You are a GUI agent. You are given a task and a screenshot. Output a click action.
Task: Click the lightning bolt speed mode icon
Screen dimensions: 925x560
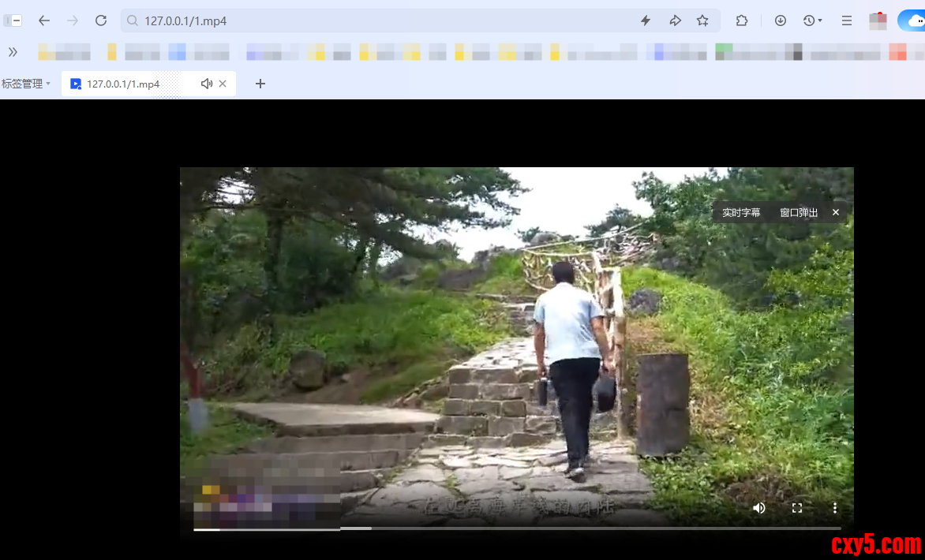pyautogui.click(x=646, y=21)
